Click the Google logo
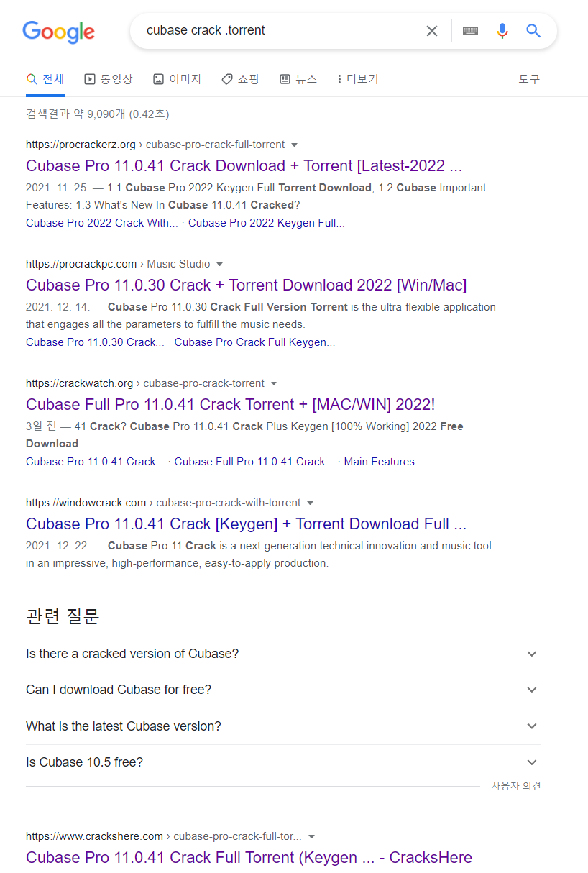Viewport: 588px width, 873px height. tap(59, 32)
